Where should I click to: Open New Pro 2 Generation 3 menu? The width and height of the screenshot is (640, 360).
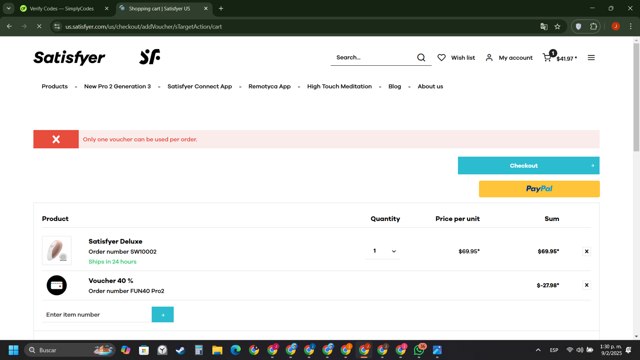[117, 87]
